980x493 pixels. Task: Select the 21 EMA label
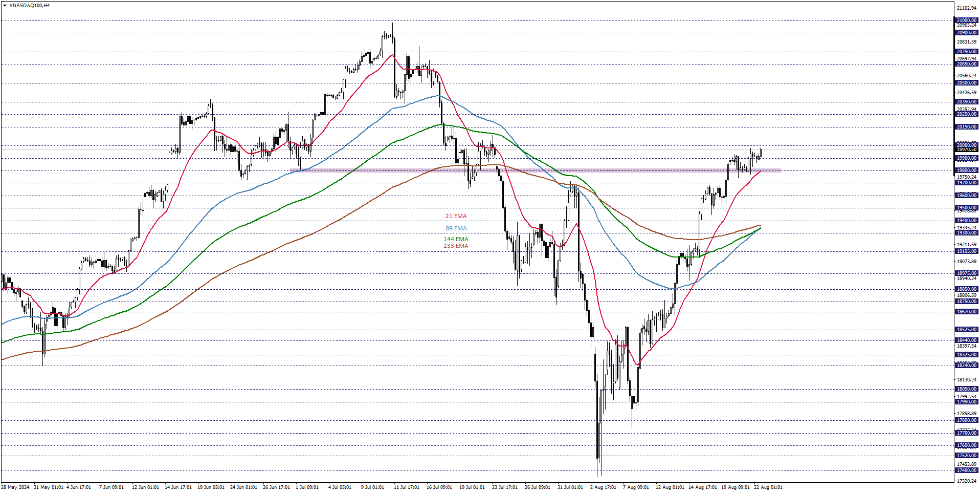click(x=456, y=217)
